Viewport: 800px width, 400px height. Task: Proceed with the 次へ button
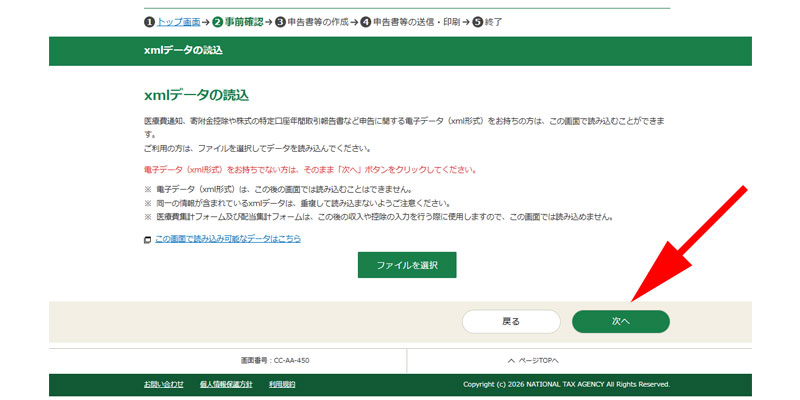620,321
